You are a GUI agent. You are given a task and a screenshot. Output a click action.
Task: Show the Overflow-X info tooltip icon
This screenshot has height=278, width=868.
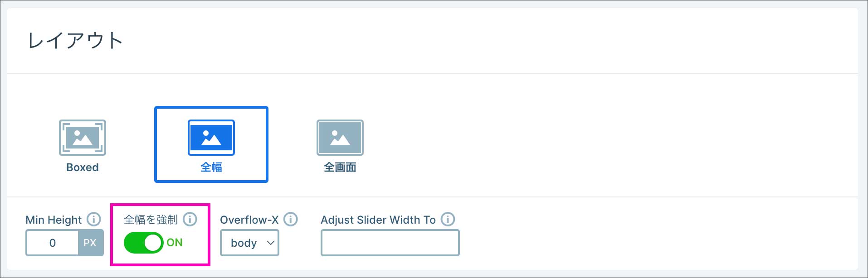tap(291, 219)
